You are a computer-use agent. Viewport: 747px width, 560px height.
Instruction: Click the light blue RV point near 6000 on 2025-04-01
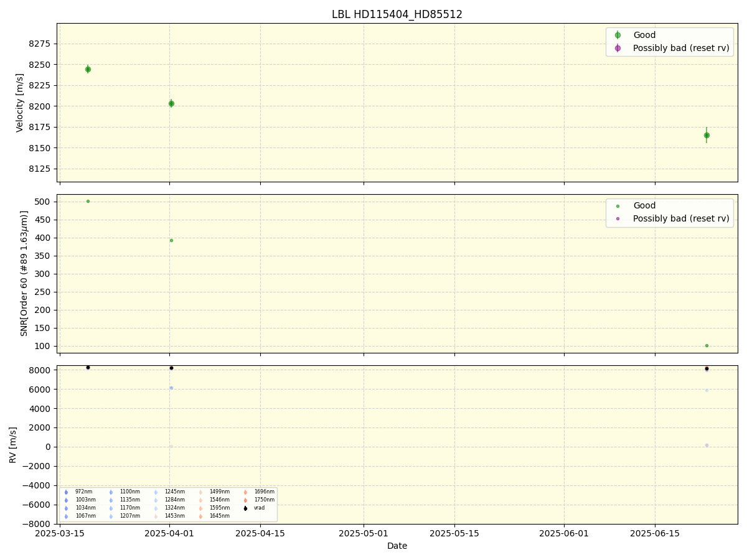tap(171, 388)
